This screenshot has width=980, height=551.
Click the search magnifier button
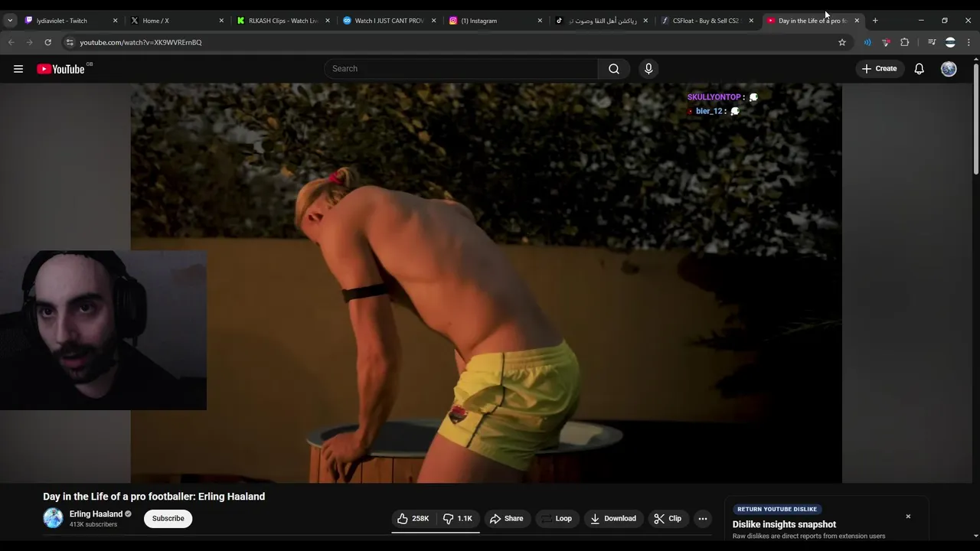[614, 69]
